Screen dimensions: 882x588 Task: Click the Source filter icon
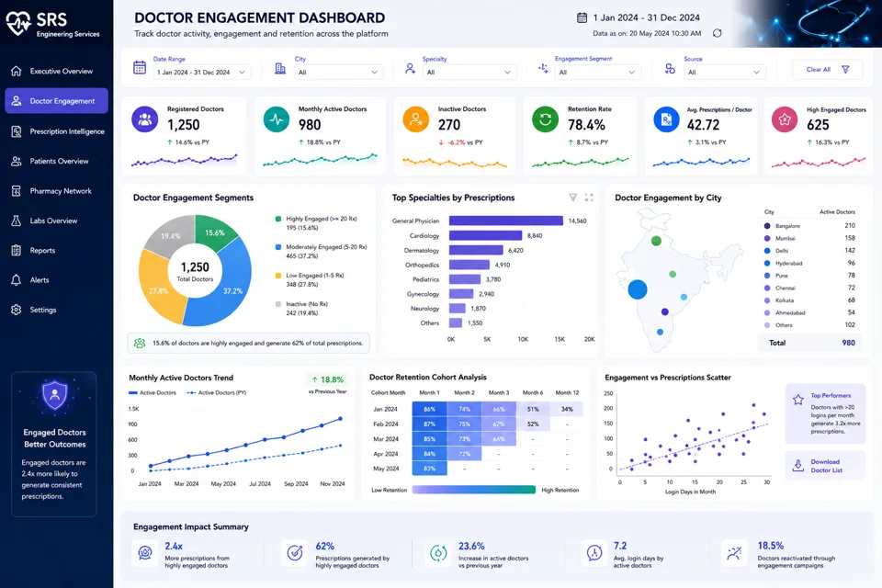[x=670, y=69]
